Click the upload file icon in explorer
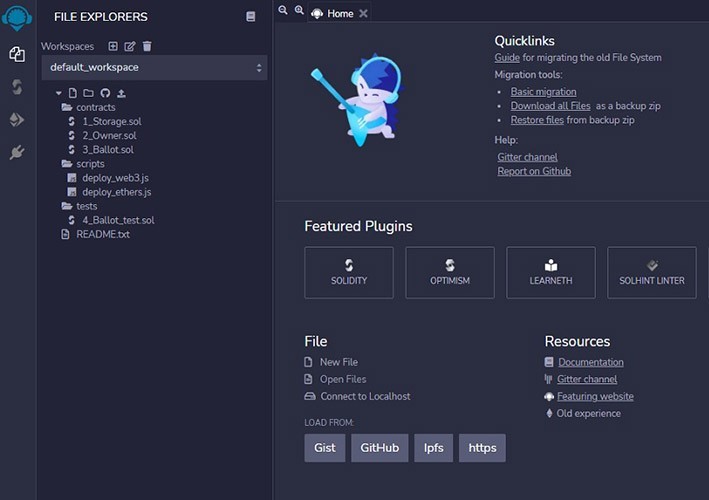709x500 pixels. coord(121,93)
